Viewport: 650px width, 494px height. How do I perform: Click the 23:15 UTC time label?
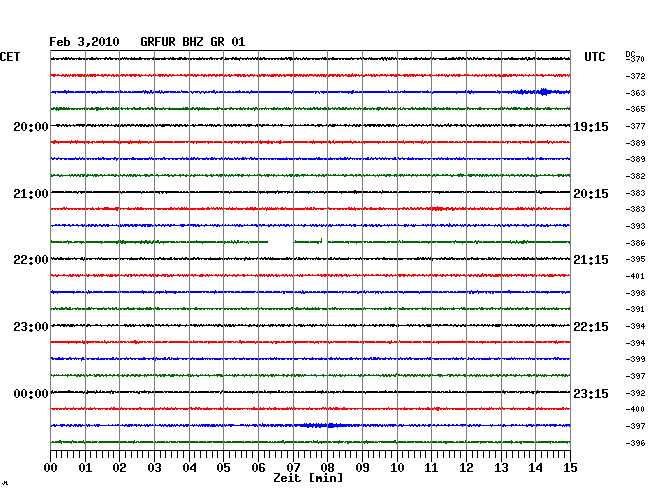coord(591,394)
